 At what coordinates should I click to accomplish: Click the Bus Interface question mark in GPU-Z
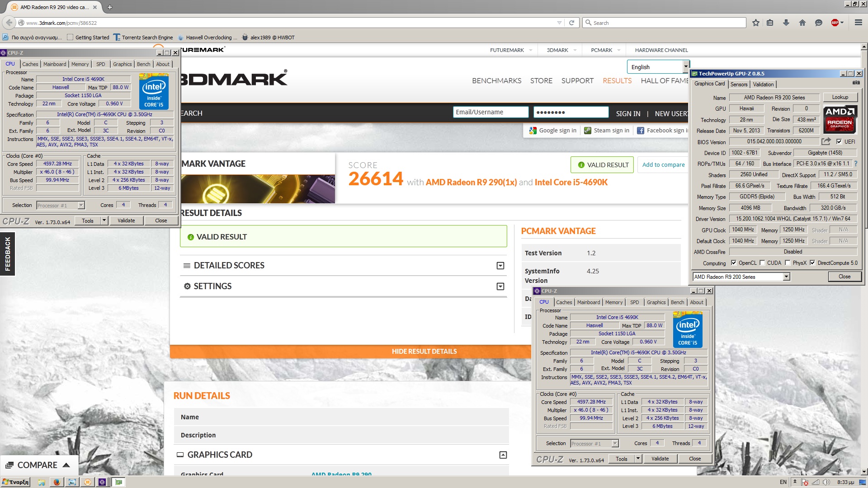pos(855,164)
